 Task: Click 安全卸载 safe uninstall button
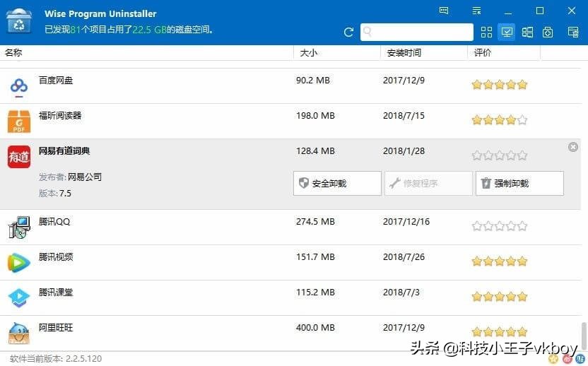click(337, 184)
